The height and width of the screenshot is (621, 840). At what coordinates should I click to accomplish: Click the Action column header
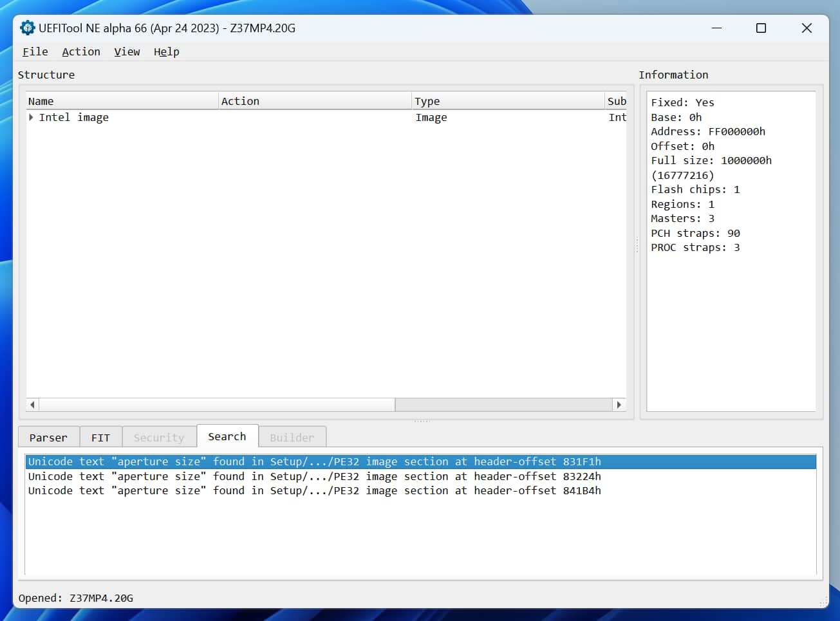tap(314, 101)
